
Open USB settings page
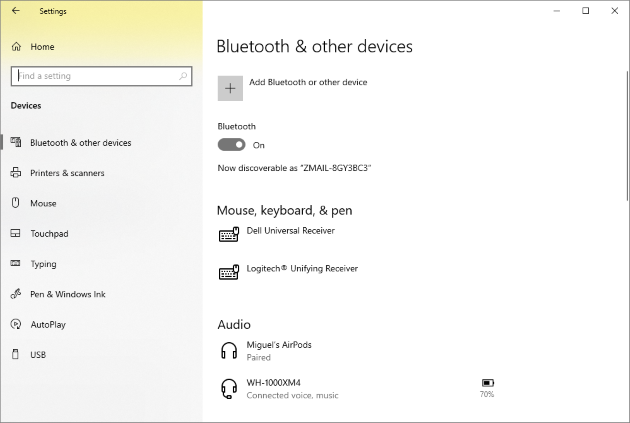coord(38,355)
